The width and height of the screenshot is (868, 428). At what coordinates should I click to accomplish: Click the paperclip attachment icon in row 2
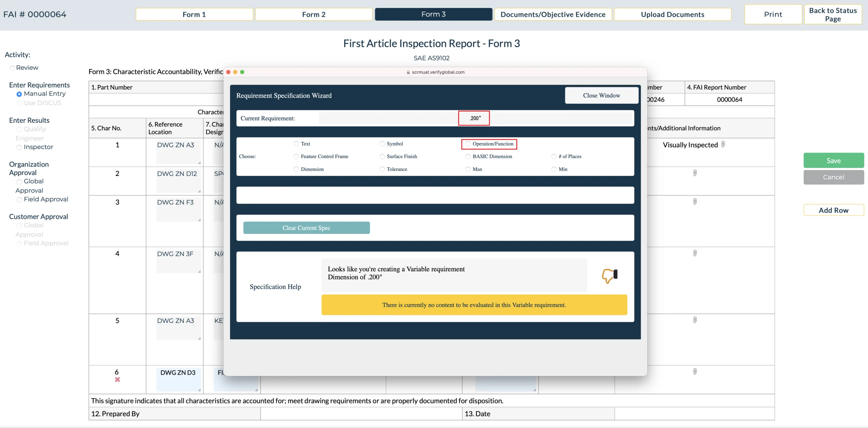click(695, 173)
